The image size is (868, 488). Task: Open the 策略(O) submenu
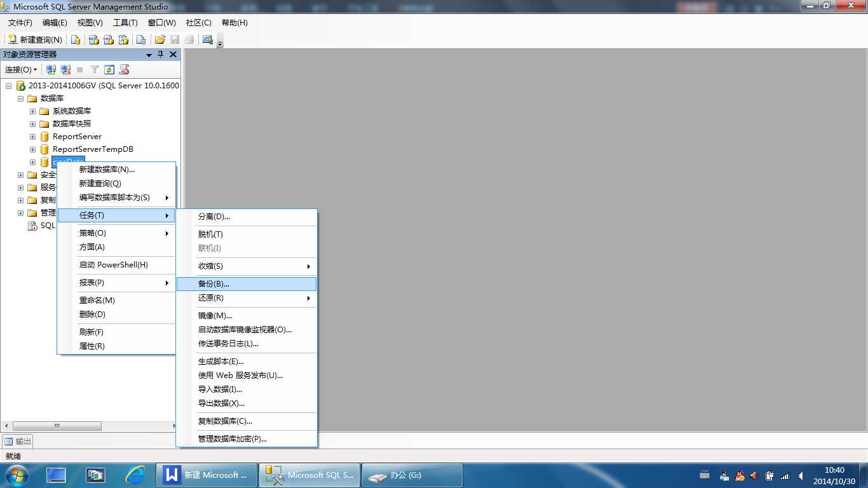click(116, 233)
